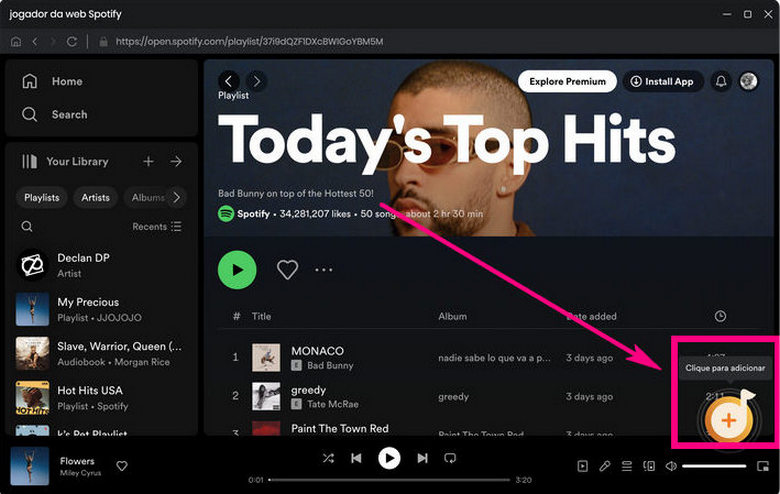Screen dimensions: 780x494
Task: Go to the previous track
Action: [x=356, y=458]
